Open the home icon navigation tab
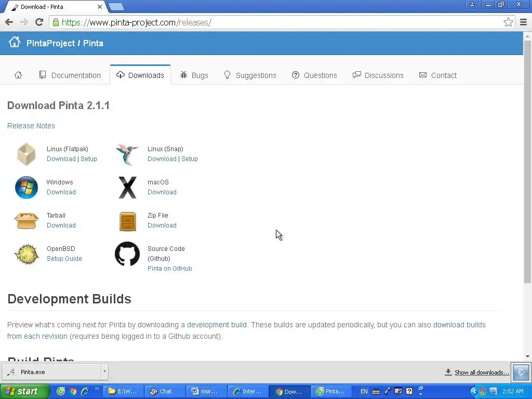The width and height of the screenshot is (532, 399). tap(18, 75)
